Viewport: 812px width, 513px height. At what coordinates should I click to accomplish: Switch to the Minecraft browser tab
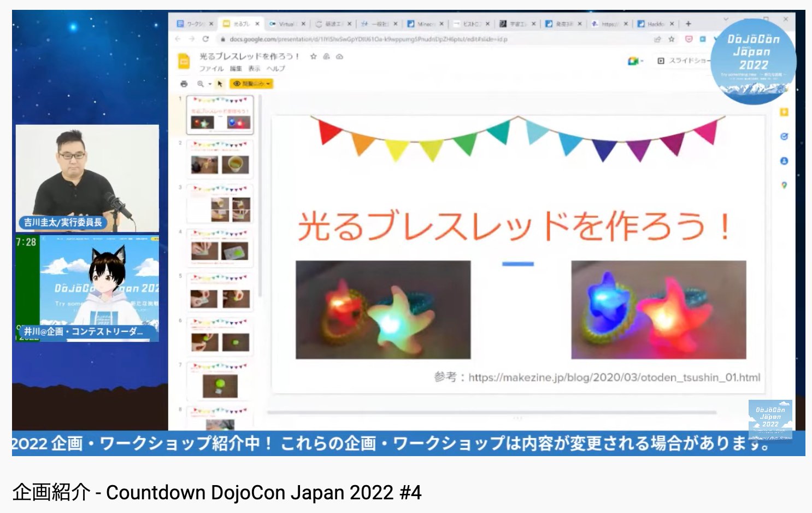[x=423, y=24]
